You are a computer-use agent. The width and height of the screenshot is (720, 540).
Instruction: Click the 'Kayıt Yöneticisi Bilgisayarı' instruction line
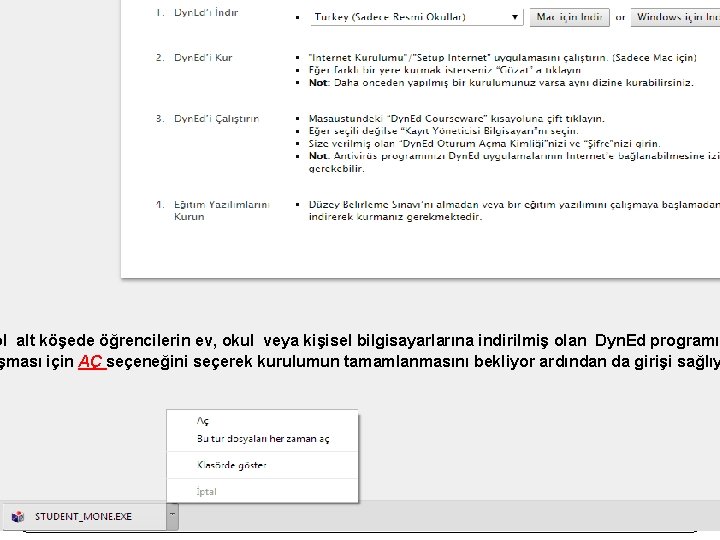click(444, 131)
